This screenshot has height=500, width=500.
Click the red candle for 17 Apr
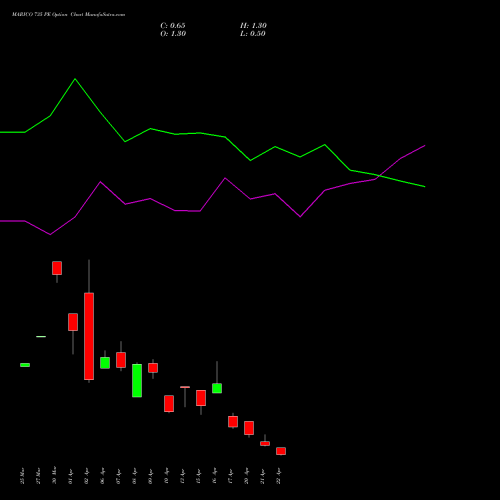233,421
